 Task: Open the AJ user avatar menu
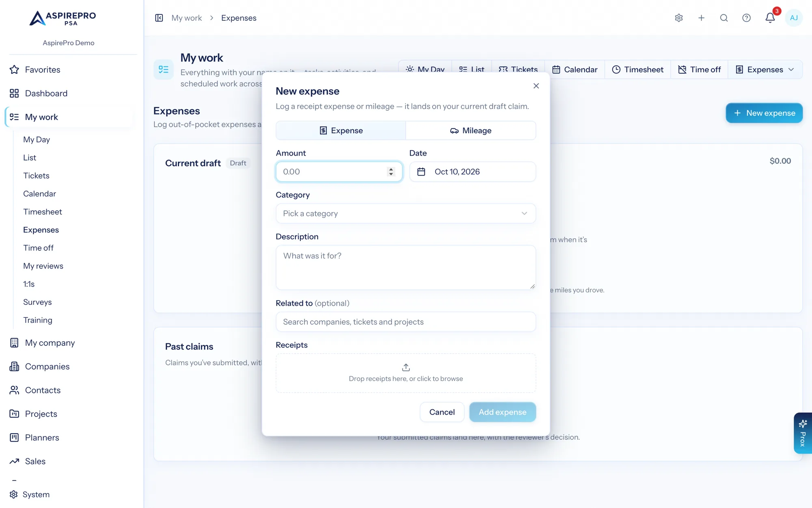(794, 18)
